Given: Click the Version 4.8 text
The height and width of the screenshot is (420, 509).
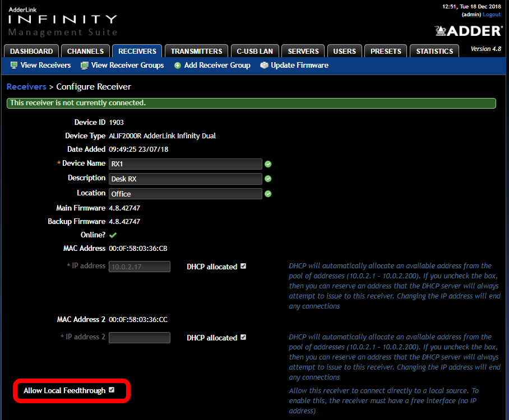Looking at the screenshot, I should 486,49.
